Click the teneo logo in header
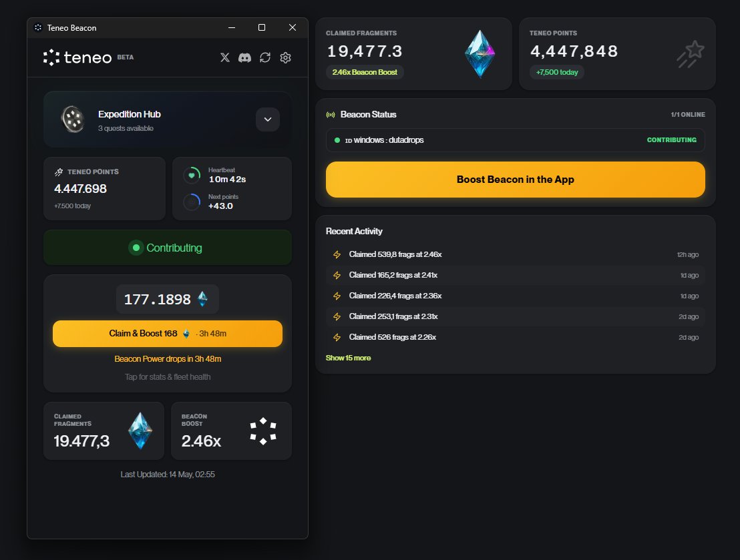This screenshot has height=560, width=740. (77, 57)
